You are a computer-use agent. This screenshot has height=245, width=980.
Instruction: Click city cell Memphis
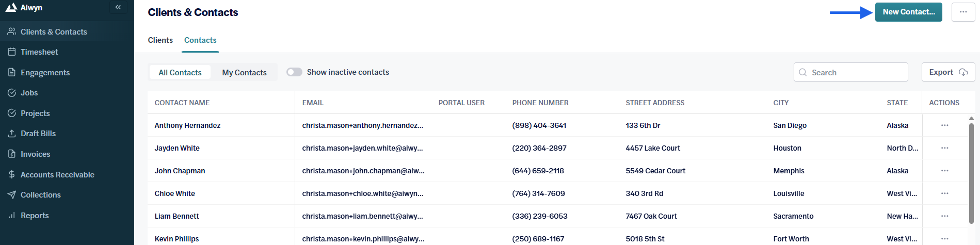[789, 171]
